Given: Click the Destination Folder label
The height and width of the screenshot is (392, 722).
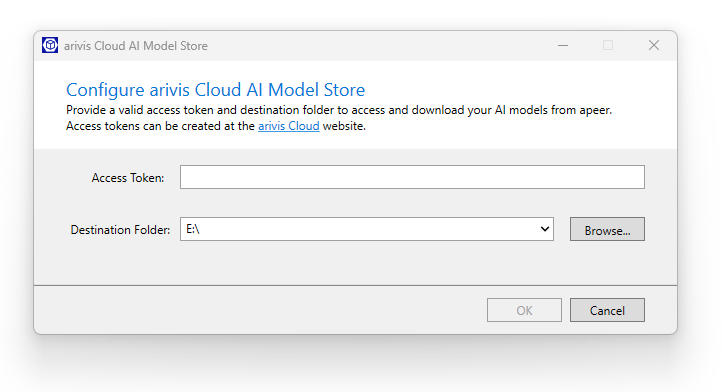Looking at the screenshot, I should point(120,230).
